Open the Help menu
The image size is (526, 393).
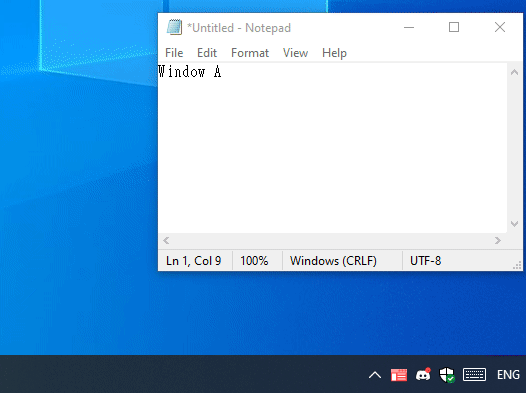click(334, 53)
